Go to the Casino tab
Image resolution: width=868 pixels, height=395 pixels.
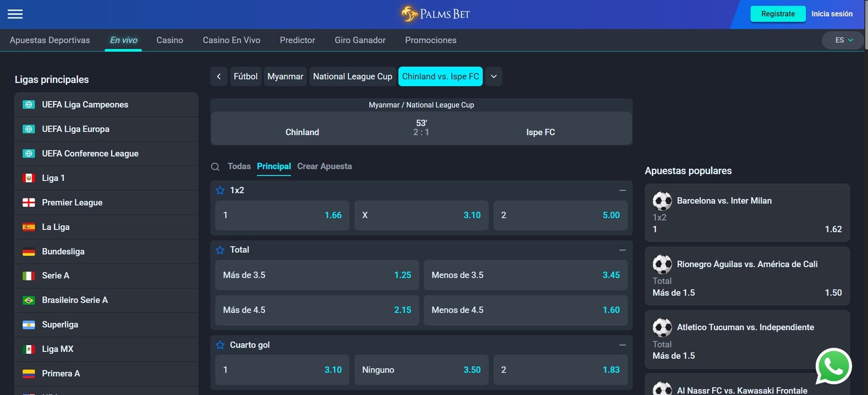tap(170, 40)
